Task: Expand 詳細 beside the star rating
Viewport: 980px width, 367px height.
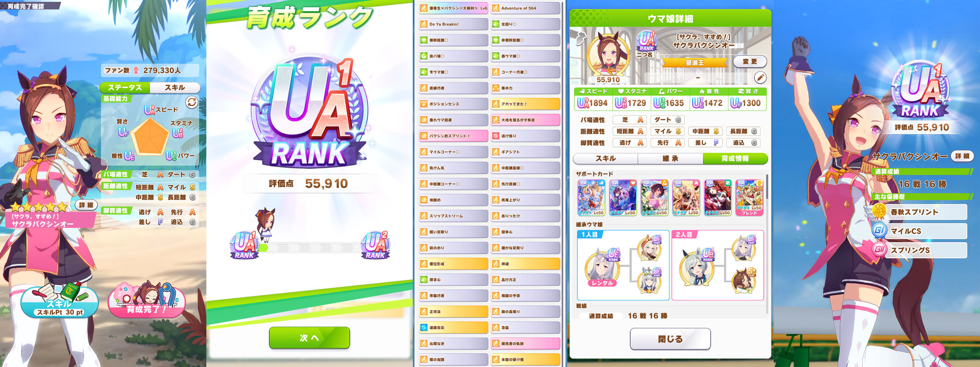Action: (86, 205)
